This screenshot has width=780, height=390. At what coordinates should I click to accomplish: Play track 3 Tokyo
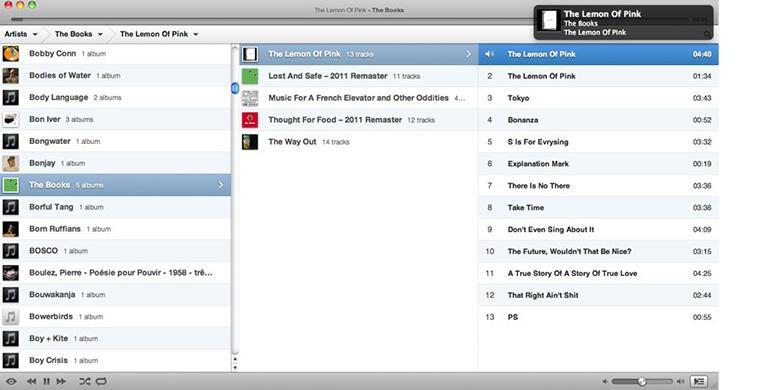point(598,98)
